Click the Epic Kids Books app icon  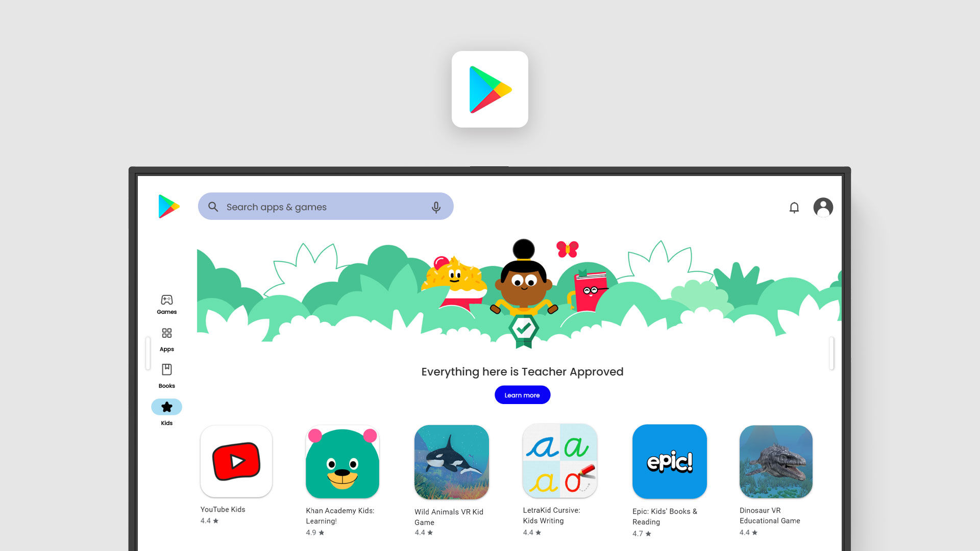click(x=668, y=462)
